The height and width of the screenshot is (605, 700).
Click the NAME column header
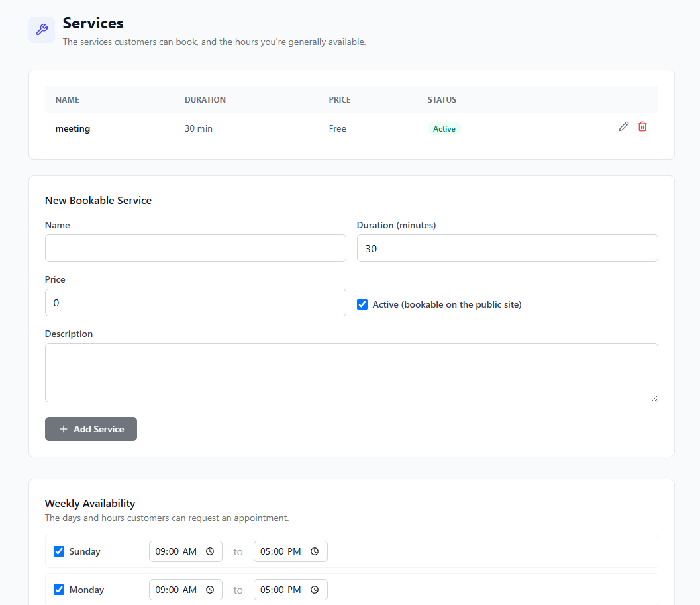pos(68,99)
